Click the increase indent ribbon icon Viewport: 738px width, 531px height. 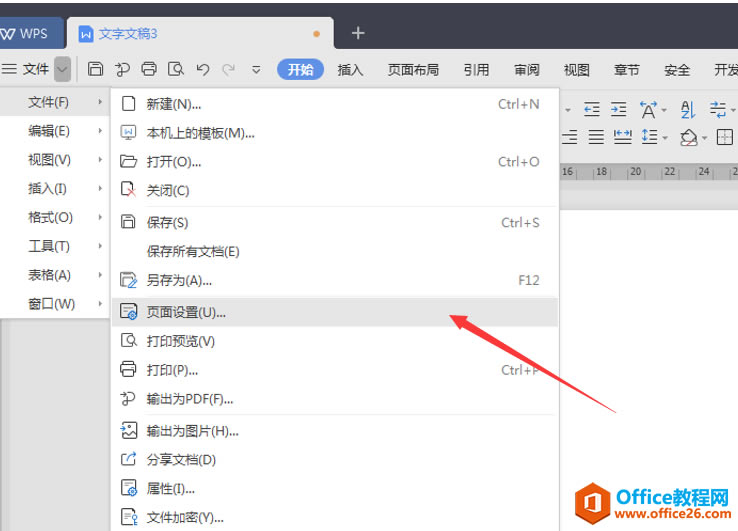click(x=618, y=109)
